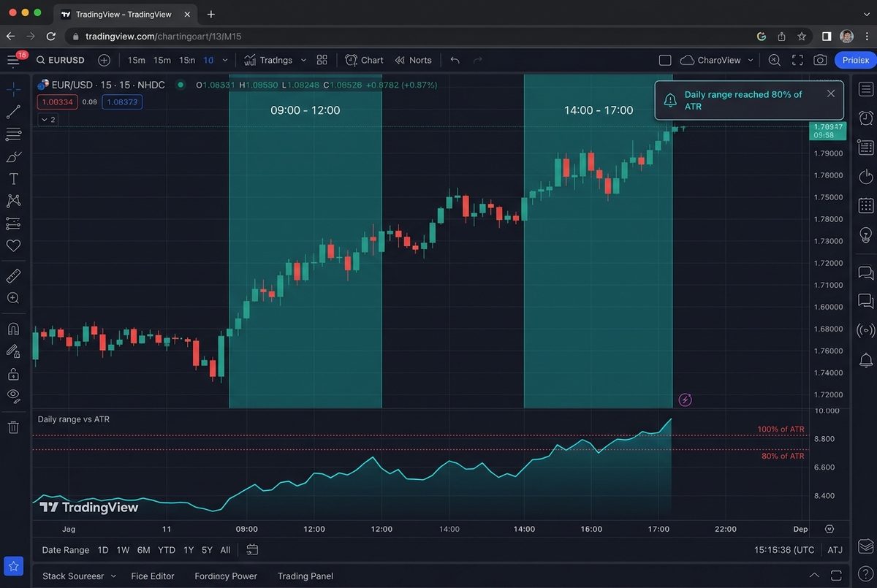Open the Tradings chart style dropdown
Viewport: 877px width, 588px height.
click(x=276, y=60)
